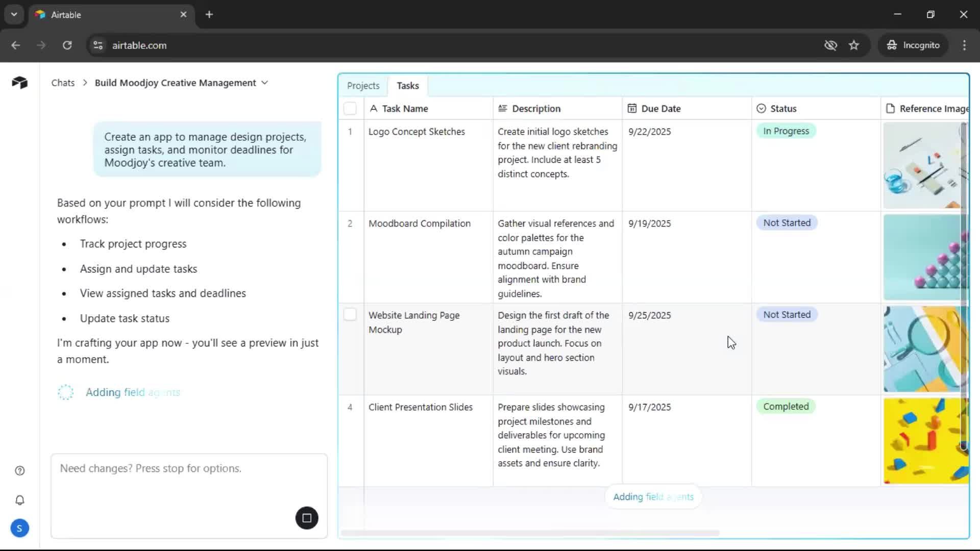Expand the Build Moodjoy Creative Management chevron
Viewport: 980px width, 551px height.
click(x=264, y=83)
